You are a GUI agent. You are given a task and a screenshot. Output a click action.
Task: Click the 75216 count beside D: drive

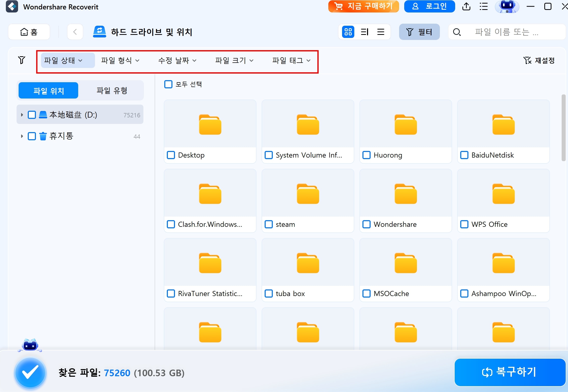coord(132,115)
